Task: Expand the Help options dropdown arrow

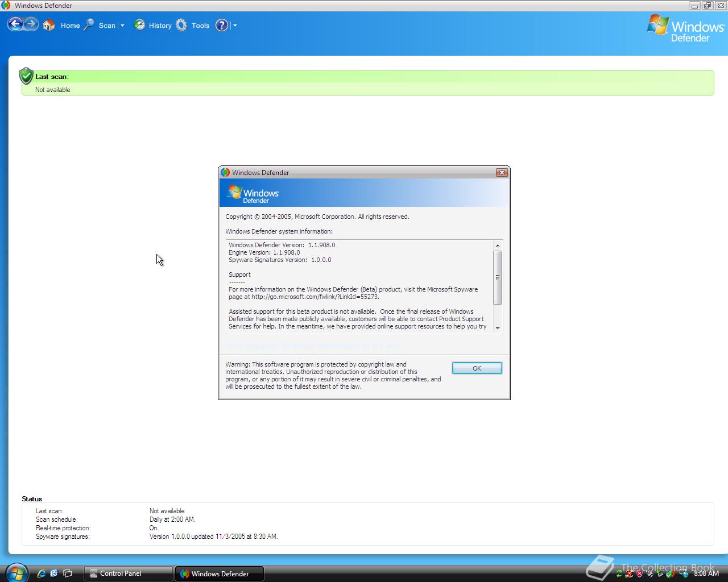Action: (235, 26)
